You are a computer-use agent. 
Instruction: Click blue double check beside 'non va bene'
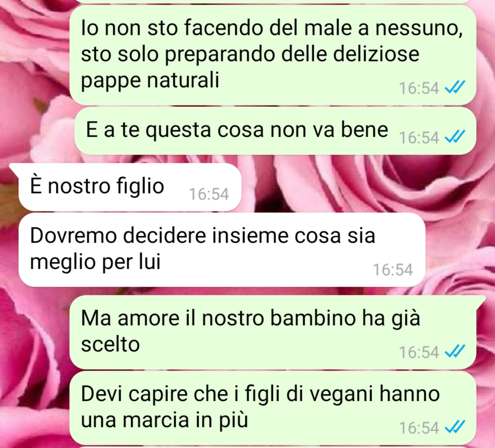(455, 137)
